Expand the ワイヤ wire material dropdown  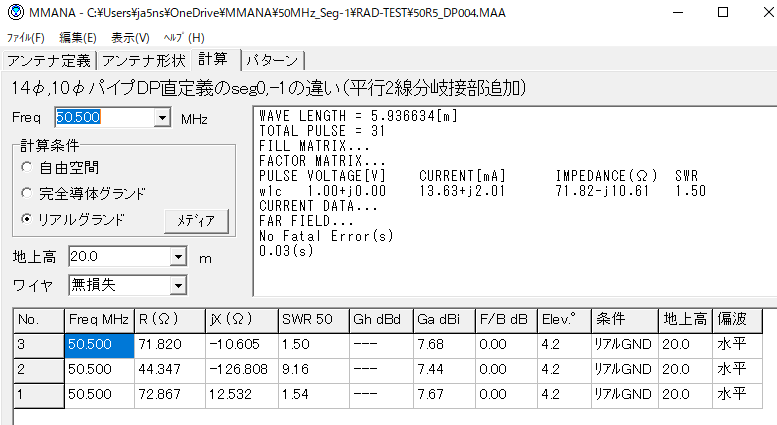pyautogui.click(x=178, y=285)
